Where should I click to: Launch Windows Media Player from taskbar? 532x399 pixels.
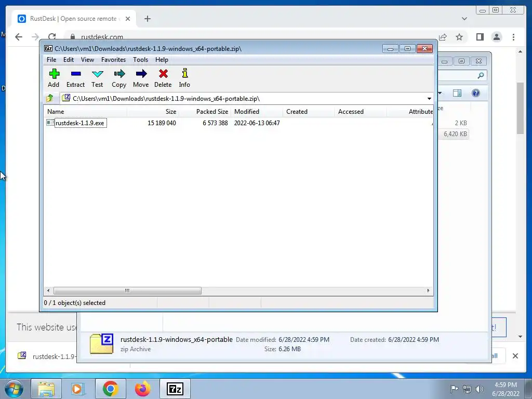point(78,389)
